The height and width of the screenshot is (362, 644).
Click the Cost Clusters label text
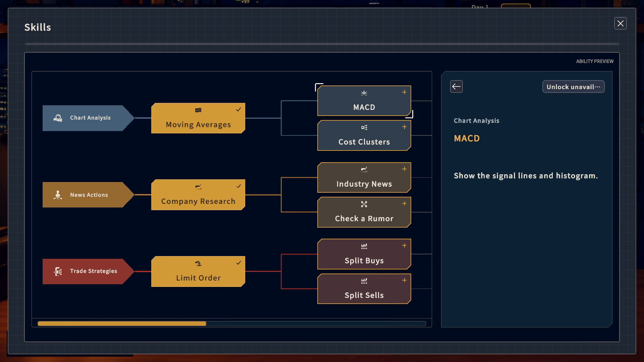point(364,142)
